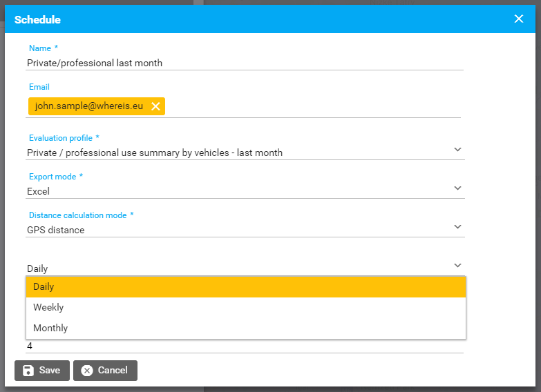Click the empty area of the Email field
Viewport: 541px width, 392px height.
(311, 106)
